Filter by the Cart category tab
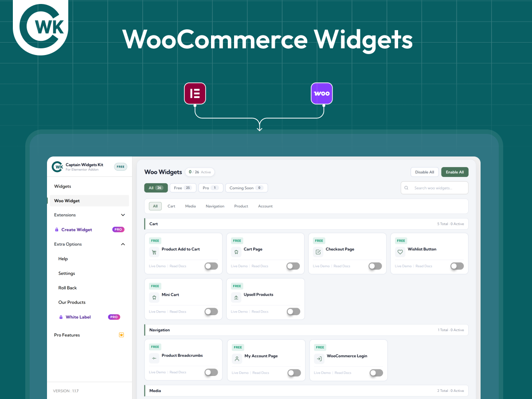Viewport: 532px width, 399px height. coord(171,206)
